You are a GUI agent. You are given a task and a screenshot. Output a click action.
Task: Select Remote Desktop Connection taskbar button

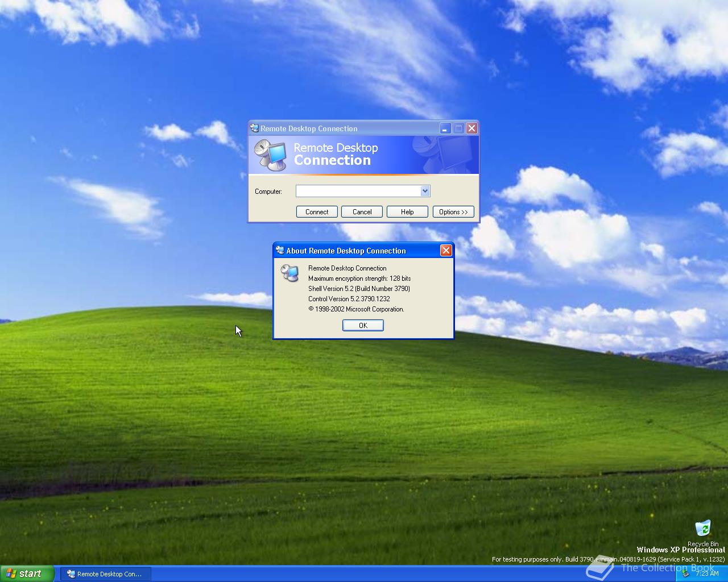coord(105,574)
